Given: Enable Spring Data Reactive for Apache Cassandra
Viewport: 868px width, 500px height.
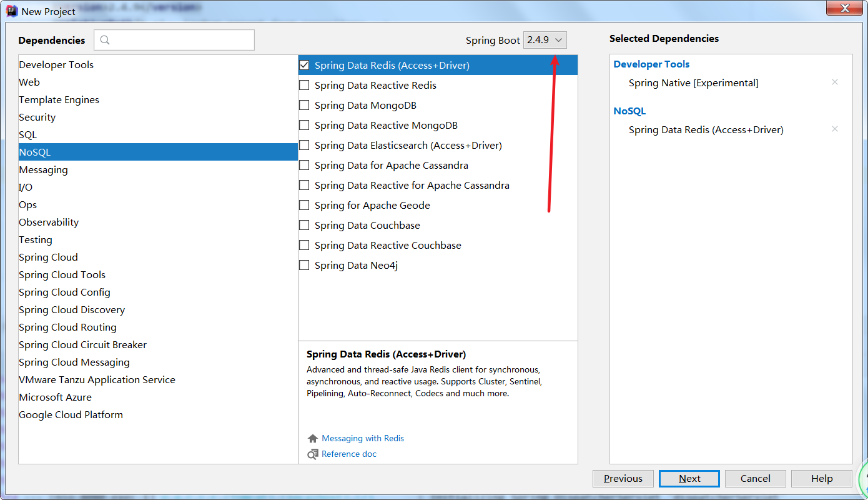Looking at the screenshot, I should tap(304, 185).
